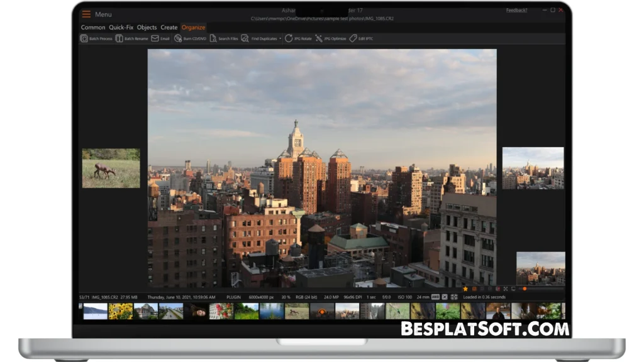Viewport: 644px width, 362px height.
Task: Click the Email envelope icon
Action: 155,38
